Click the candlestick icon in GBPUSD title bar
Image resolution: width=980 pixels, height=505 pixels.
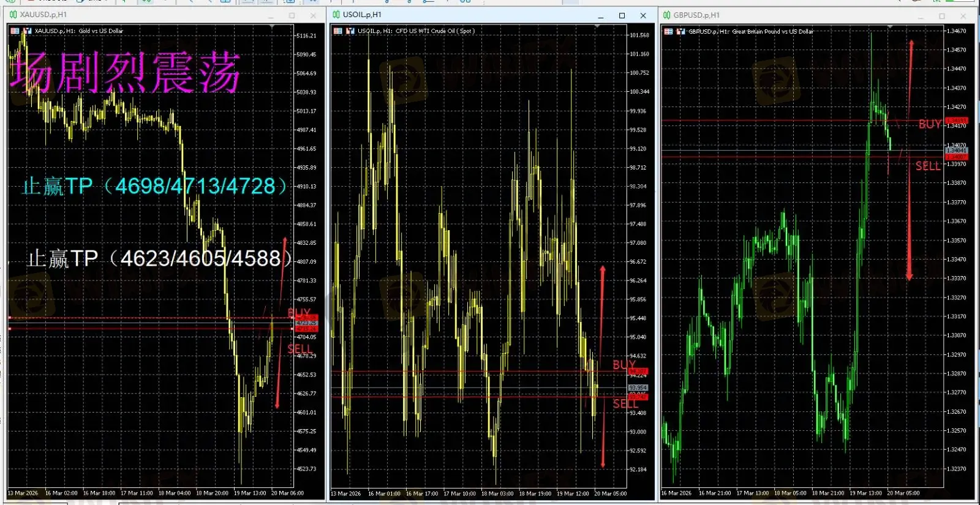(x=666, y=15)
